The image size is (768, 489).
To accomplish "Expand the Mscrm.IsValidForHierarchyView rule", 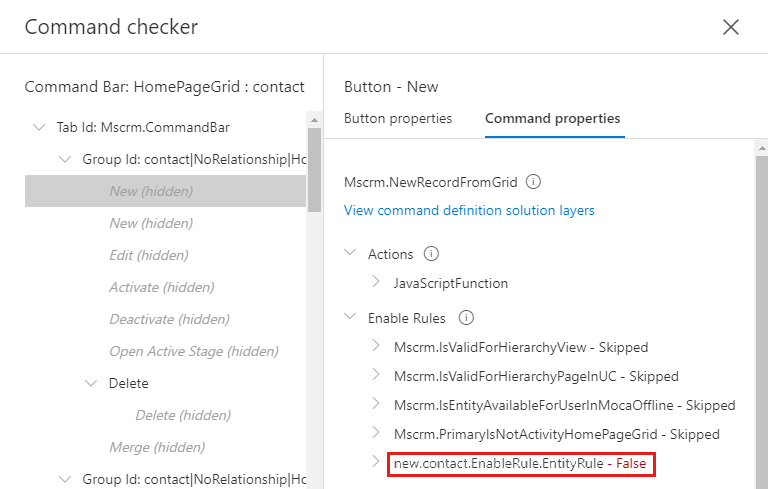I will [376, 347].
